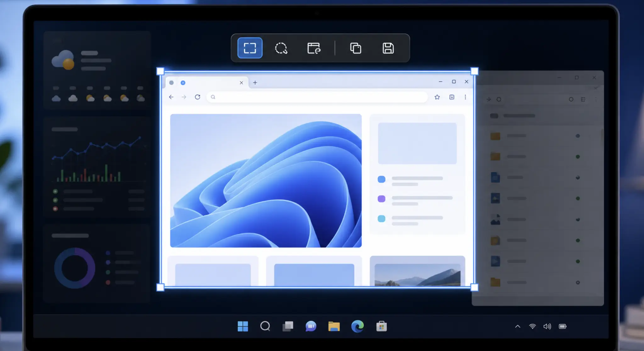
Task: Click the copy icon in snipping toolbar
Action: (x=356, y=48)
